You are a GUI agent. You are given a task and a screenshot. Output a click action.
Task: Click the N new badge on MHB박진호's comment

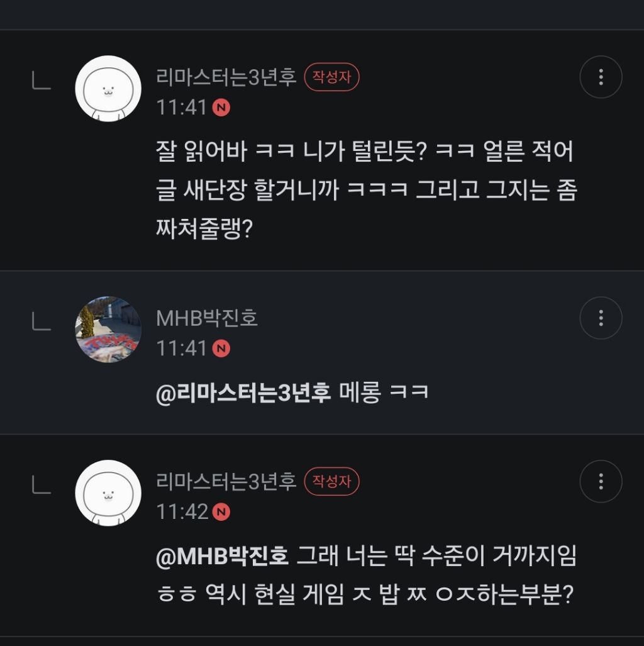pos(221,348)
